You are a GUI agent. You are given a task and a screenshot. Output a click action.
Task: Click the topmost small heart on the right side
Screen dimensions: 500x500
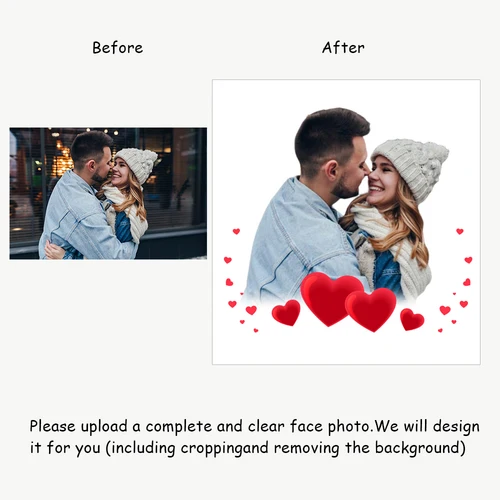[460, 231]
